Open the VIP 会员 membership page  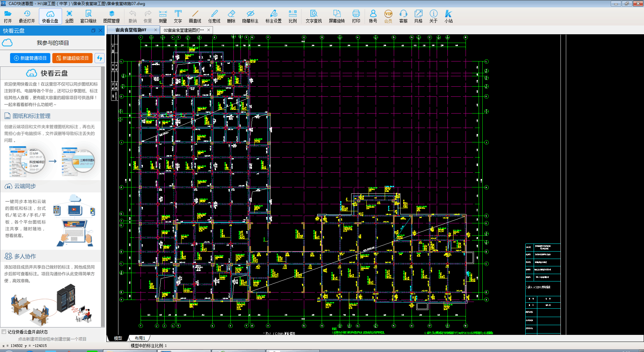(388, 16)
